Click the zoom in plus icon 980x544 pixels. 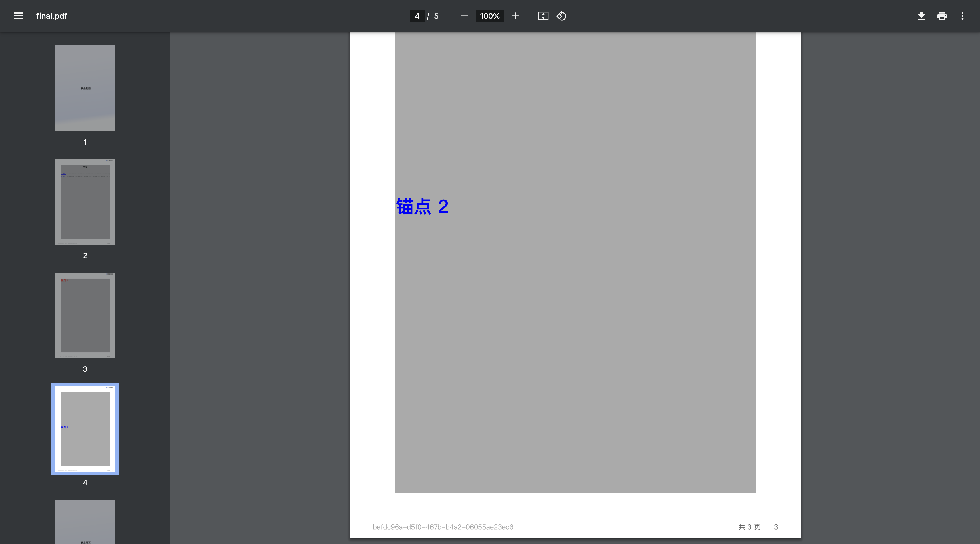pyautogui.click(x=515, y=16)
